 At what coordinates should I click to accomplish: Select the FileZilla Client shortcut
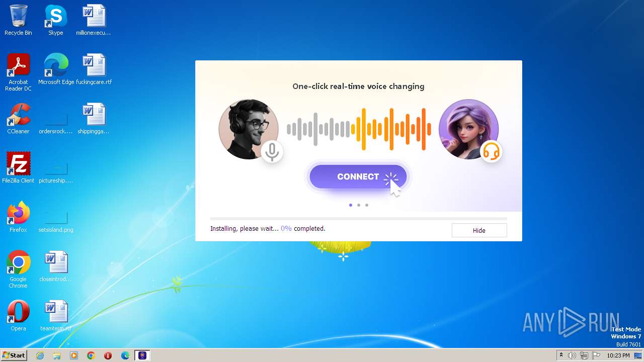(18, 168)
